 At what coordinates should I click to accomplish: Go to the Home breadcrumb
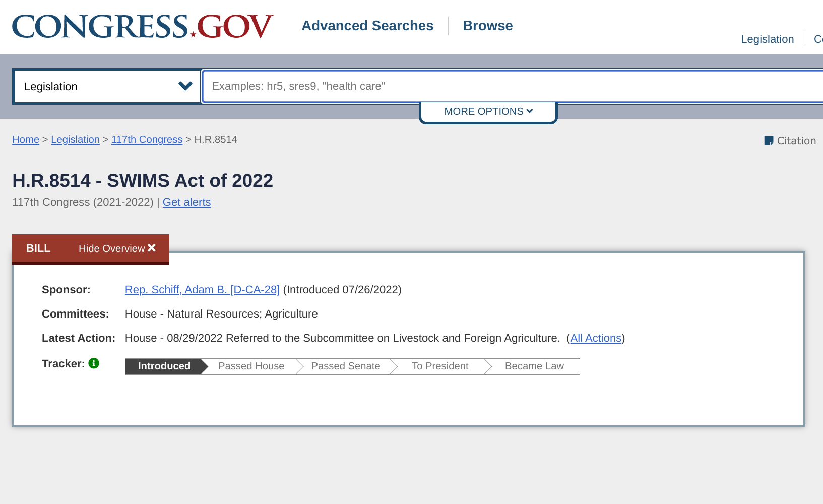pyautogui.click(x=26, y=139)
